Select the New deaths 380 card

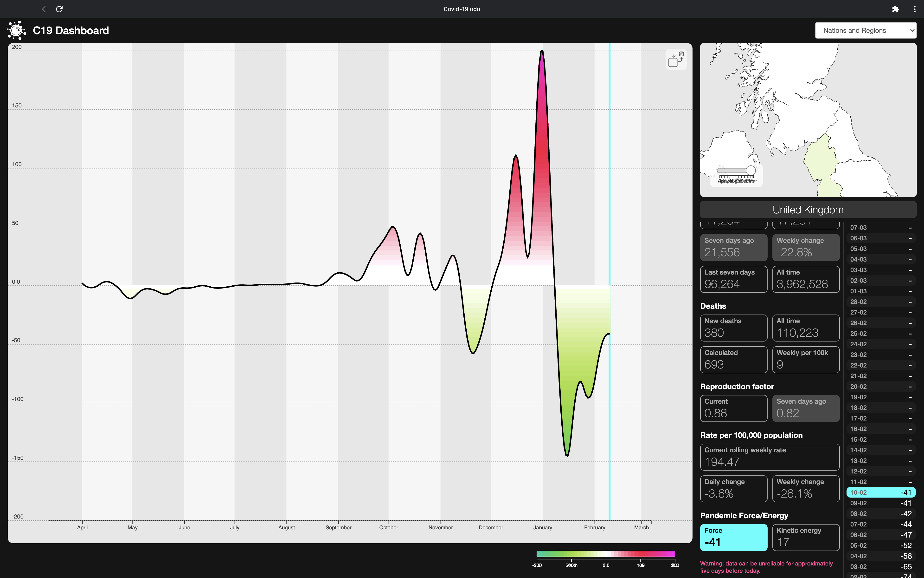click(x=733, y=328)
